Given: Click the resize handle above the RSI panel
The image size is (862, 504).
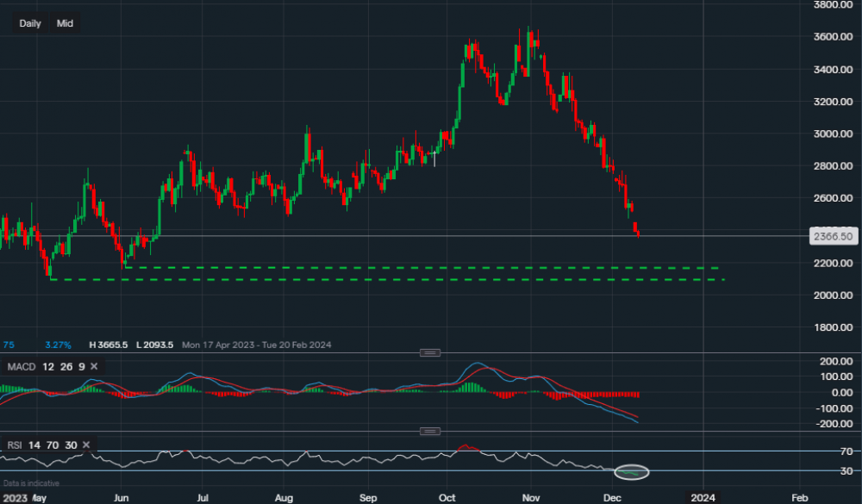Looking at the screenshot, I should (x=429, y=431).
